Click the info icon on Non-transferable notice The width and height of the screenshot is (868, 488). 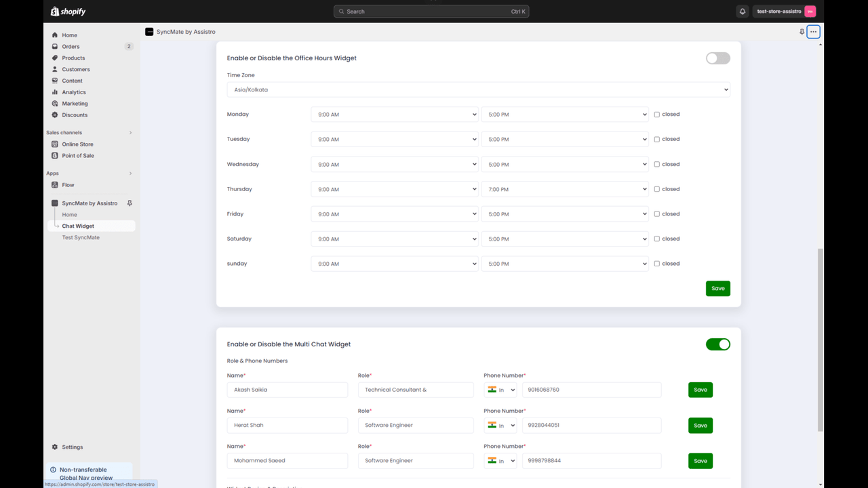pyautogui.click(x=54, y=470)
